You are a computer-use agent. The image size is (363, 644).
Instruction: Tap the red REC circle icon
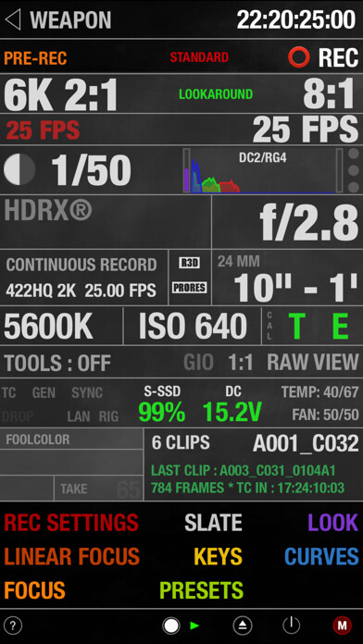pos(299,57)
